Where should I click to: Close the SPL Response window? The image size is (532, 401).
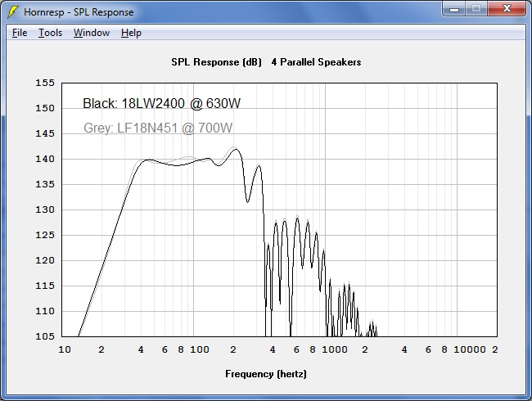[x=507, y=8]
